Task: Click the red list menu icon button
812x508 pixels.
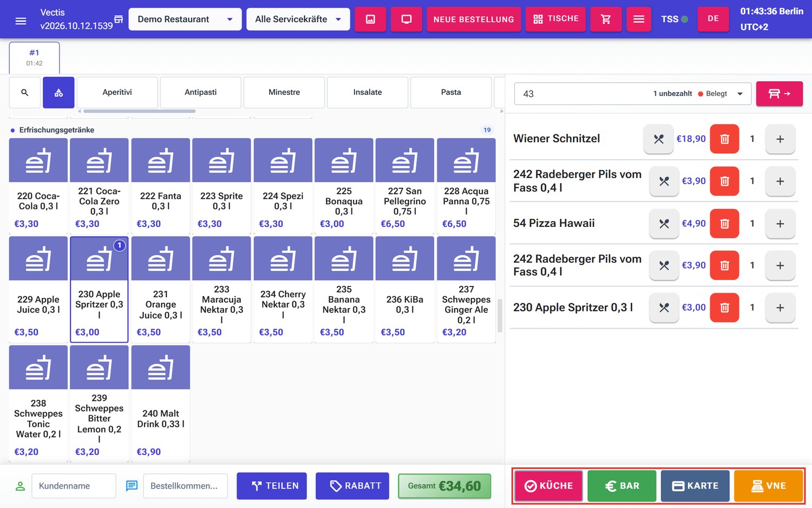Action: 639,19
